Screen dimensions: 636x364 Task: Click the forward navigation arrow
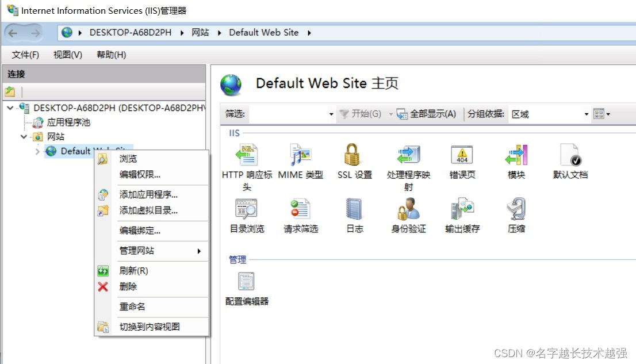tap(36, 33)
